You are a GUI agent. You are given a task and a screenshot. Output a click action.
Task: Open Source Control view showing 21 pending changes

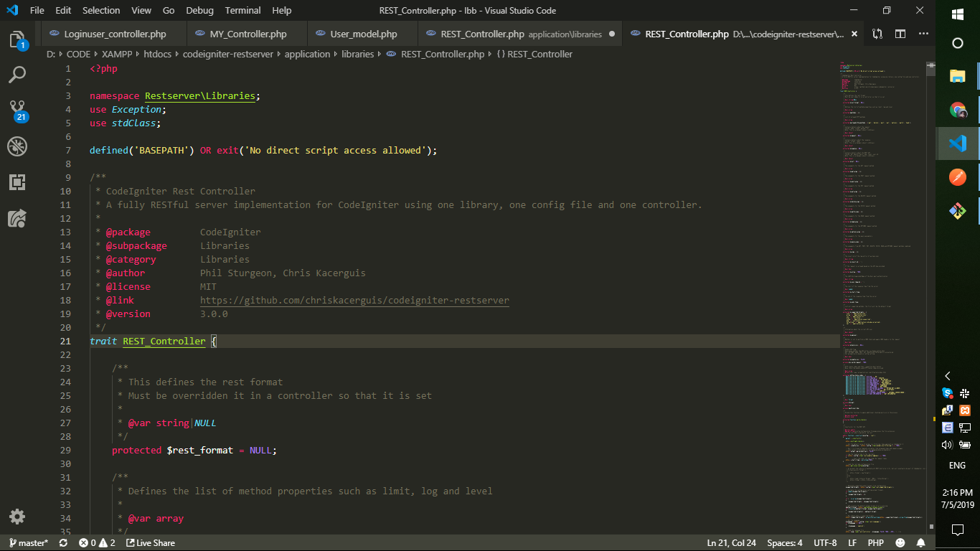tap(17, 109)
